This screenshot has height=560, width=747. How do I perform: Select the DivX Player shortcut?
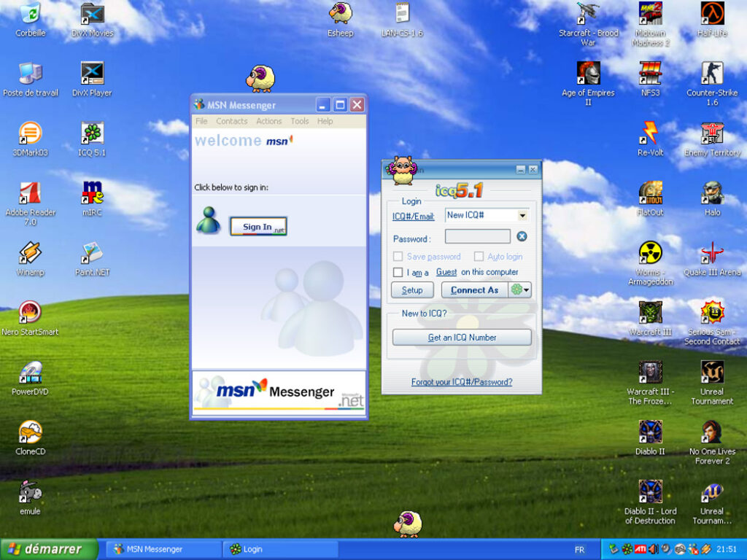coord(93,79)
